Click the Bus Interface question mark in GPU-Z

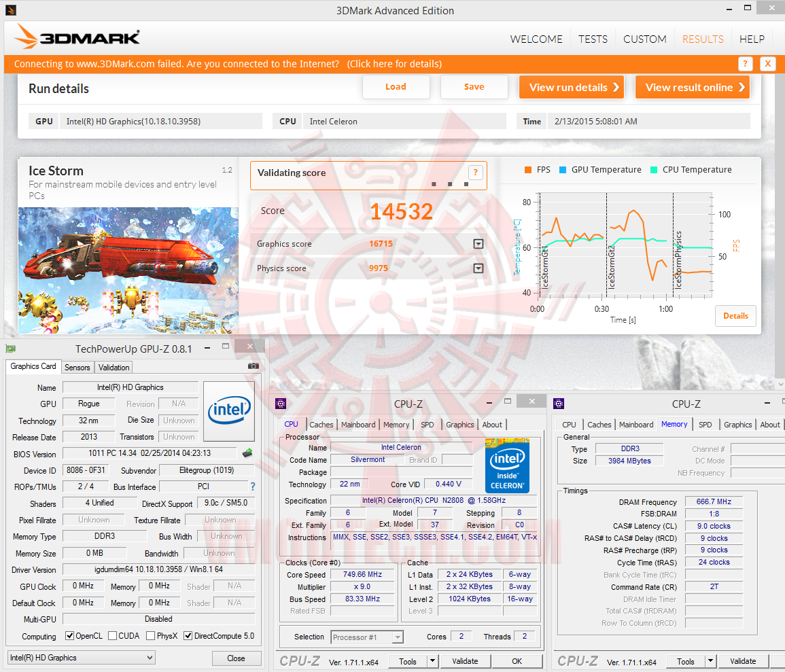pos(253,487)
